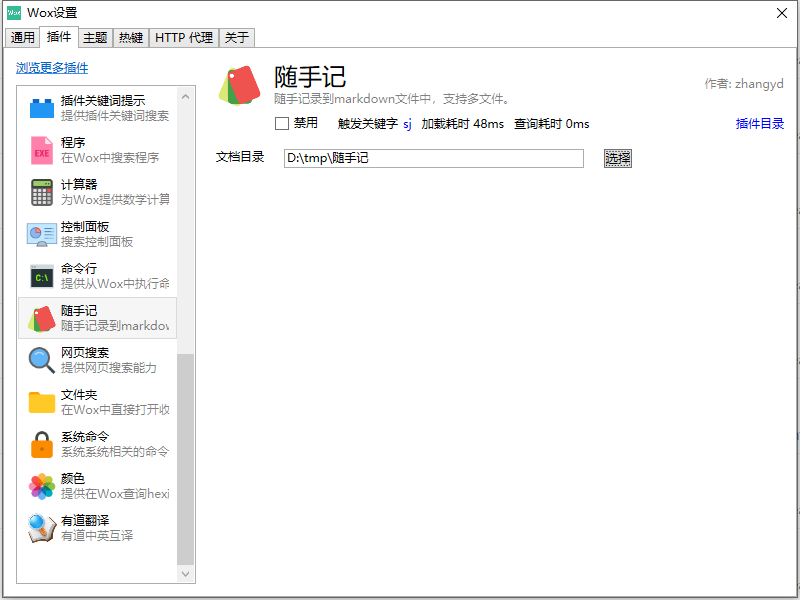The image size is (800, 600).
Task: Select the 命令行 plugin name
Action: coord(79,268)
